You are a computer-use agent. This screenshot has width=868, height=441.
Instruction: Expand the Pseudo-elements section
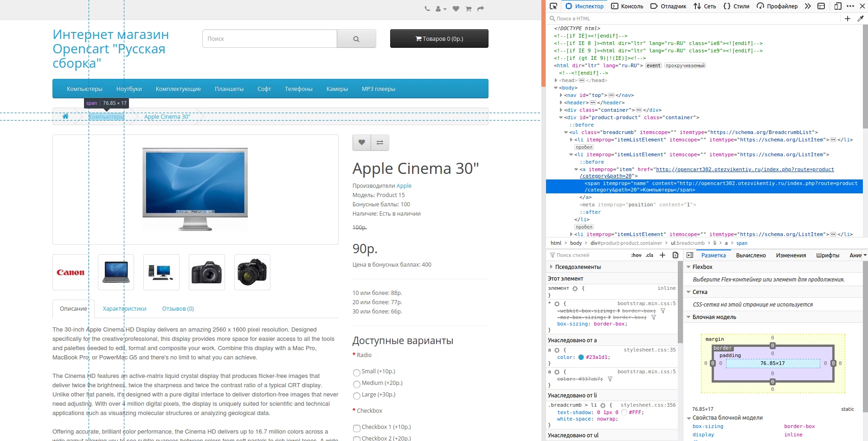(x=551, y=267)
